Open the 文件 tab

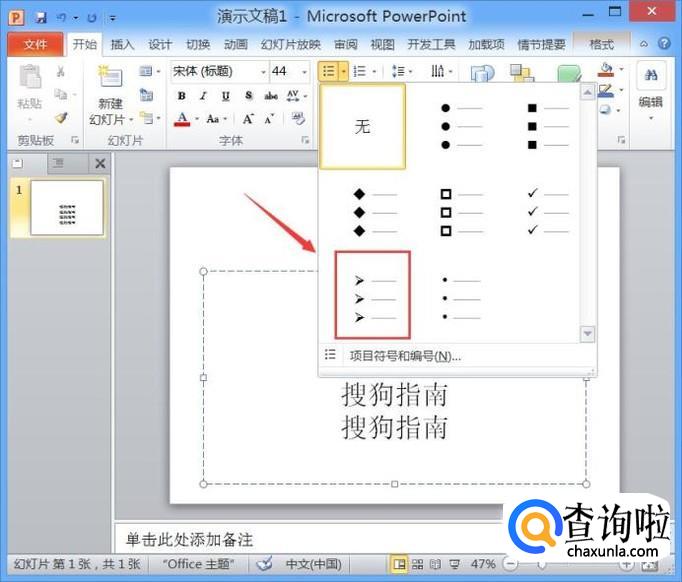[x=36, y=44]
